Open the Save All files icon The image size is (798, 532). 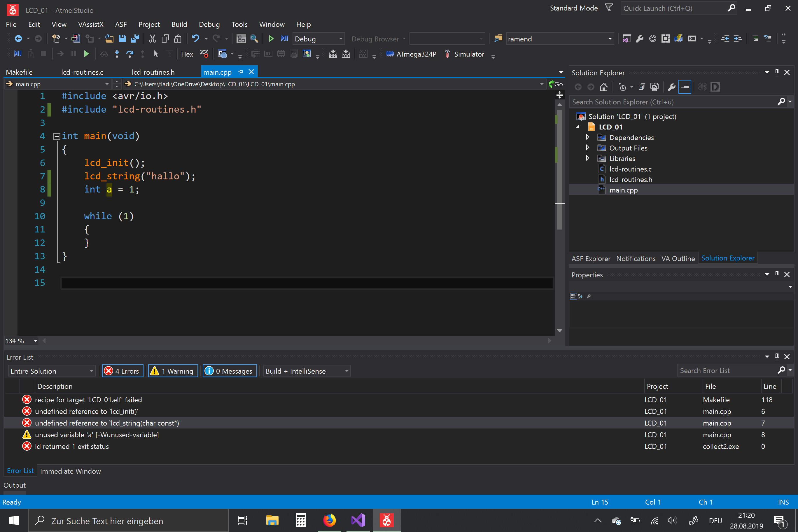pyautogui.click(x=135, y=38)
